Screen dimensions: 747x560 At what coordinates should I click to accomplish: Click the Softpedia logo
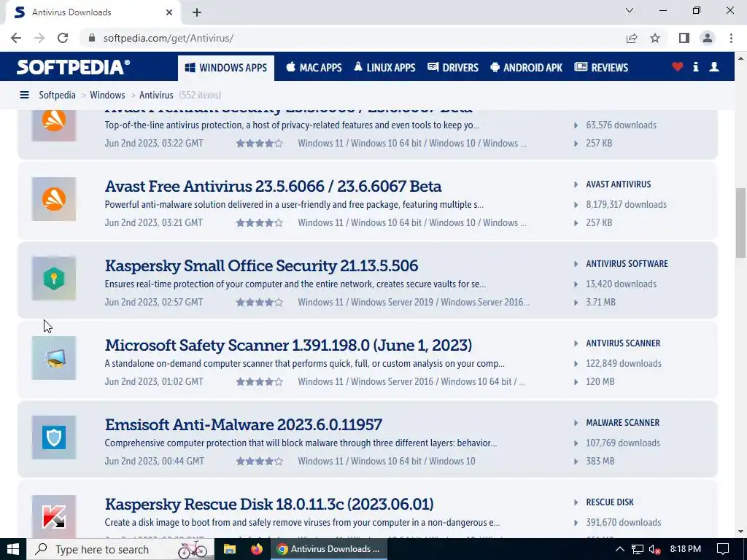73,67
